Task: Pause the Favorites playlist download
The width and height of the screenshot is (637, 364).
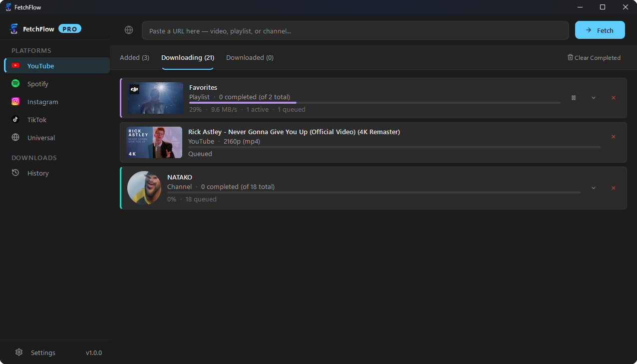Action: point(574,98)
